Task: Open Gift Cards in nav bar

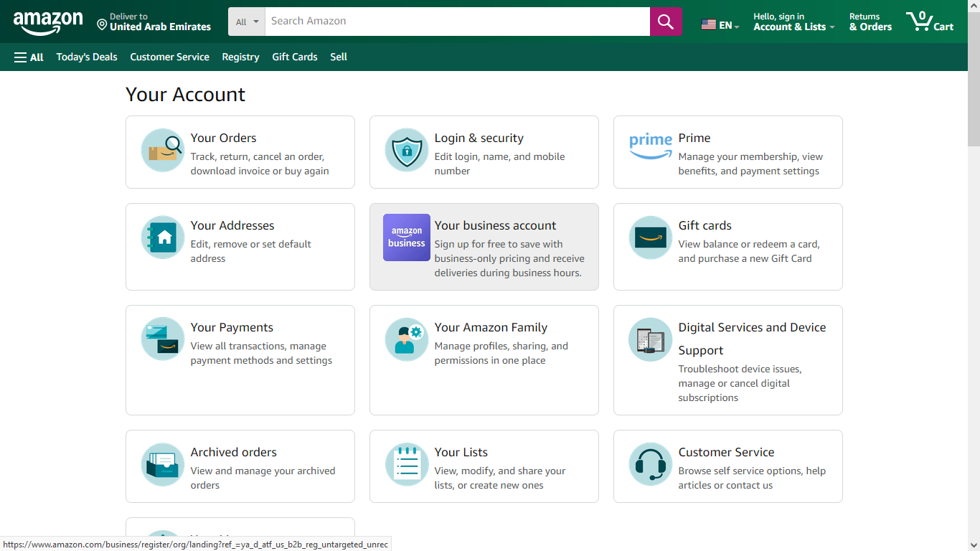Action: pyautogui.click(x=295, y=57)
